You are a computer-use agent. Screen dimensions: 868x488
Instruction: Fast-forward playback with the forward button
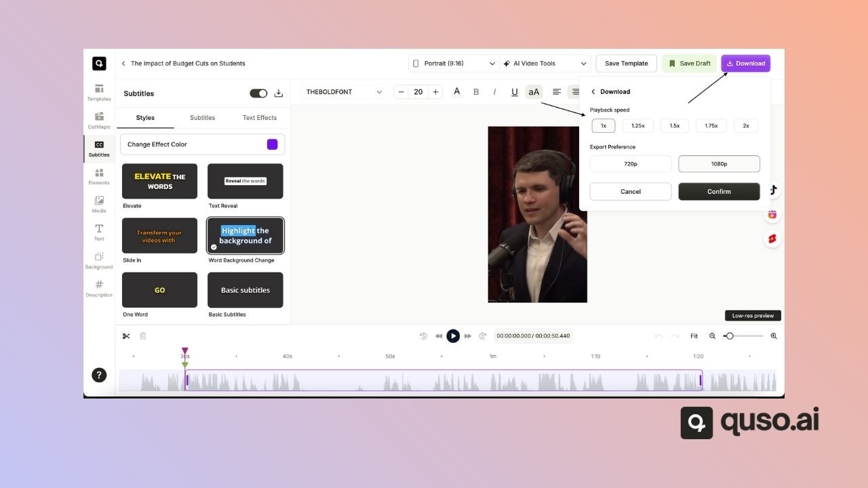[x=468, y=336]
